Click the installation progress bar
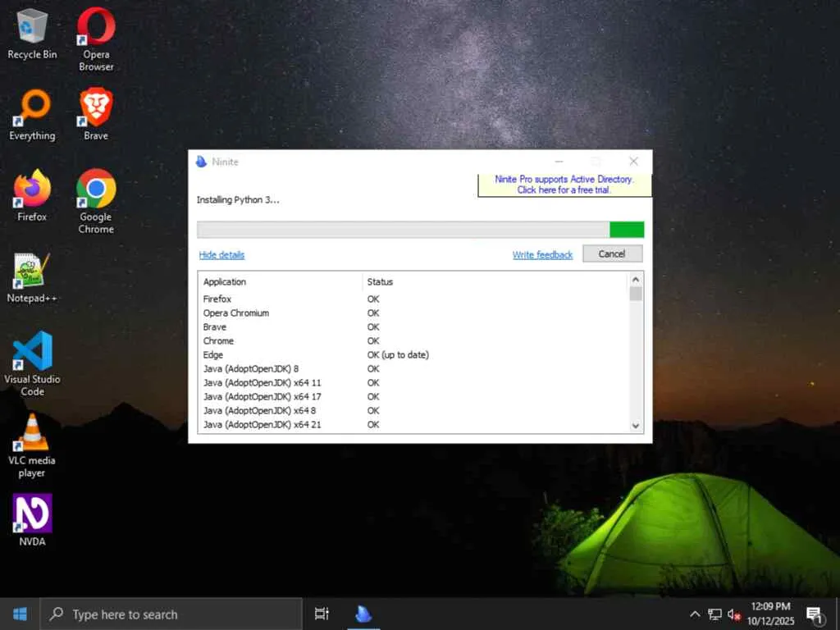This screenshot has width=840, height=630. point(421,230)
